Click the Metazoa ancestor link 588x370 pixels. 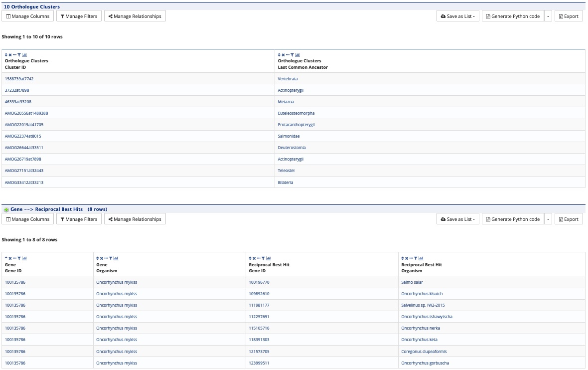click(286, 102)
